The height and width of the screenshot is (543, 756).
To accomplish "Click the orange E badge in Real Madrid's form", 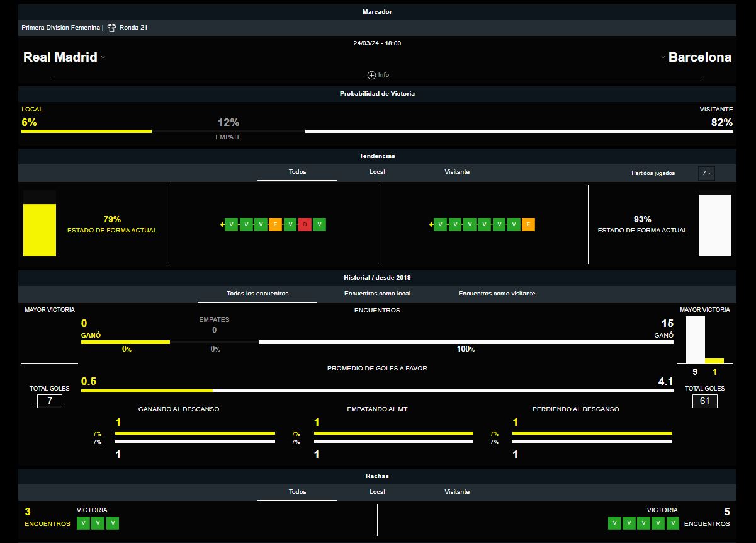I will [275, 224].
